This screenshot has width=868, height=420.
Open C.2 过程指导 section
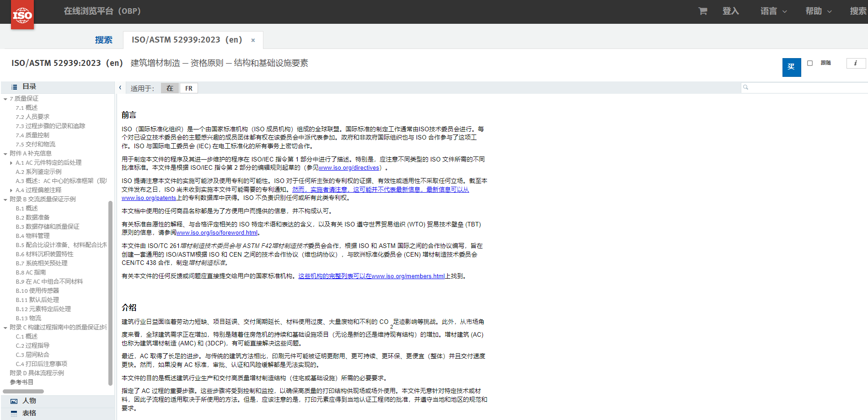(32, 346)
